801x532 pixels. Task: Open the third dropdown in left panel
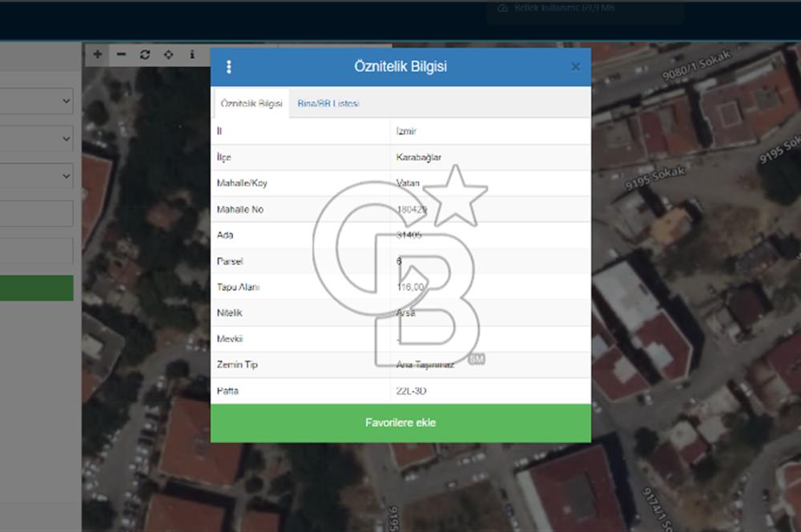pos(36,176)
